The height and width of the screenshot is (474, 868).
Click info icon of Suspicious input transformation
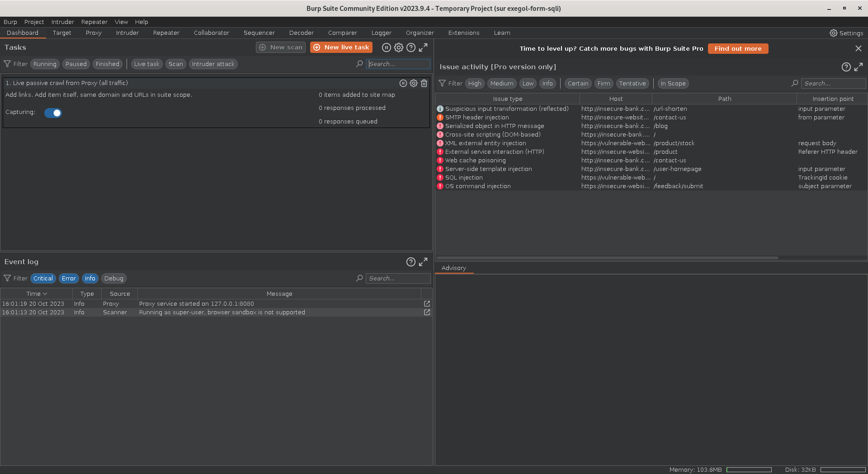440,109
